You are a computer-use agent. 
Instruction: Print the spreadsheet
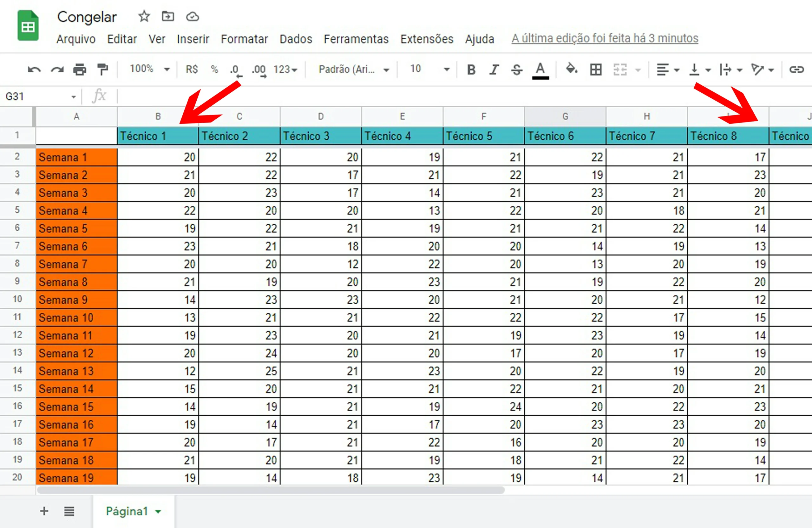click(80, 69)
